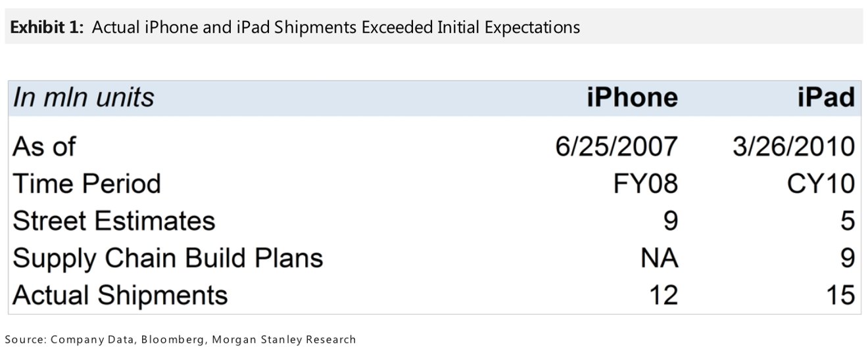Click iPhone Street Estimates value 9
Image resolution: width=868 pixels, height=352 pixels.
(670, 221)
